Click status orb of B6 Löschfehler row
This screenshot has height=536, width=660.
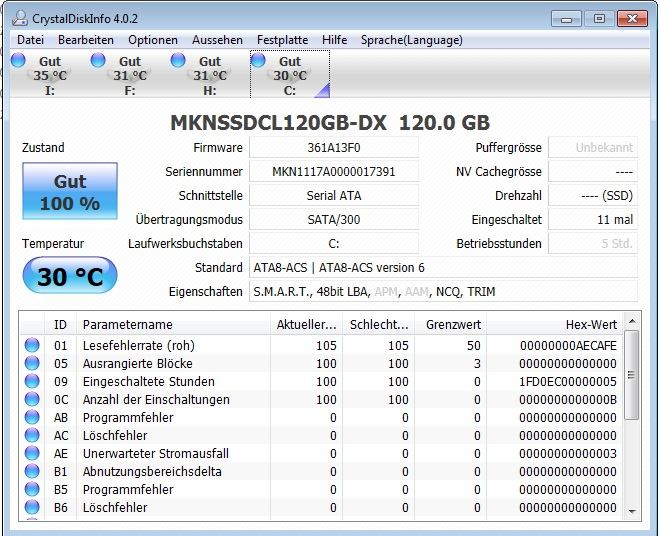(x=32, y=507)
